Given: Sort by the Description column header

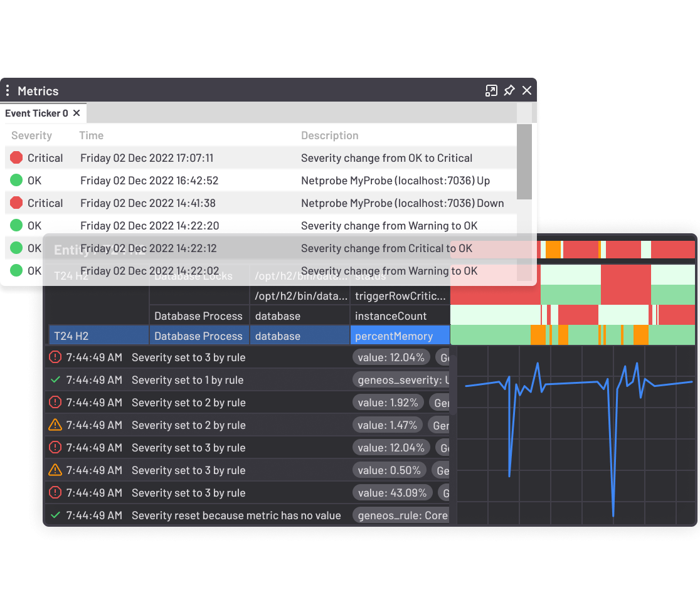Looking at the screenshot, I should coord(329,135).
